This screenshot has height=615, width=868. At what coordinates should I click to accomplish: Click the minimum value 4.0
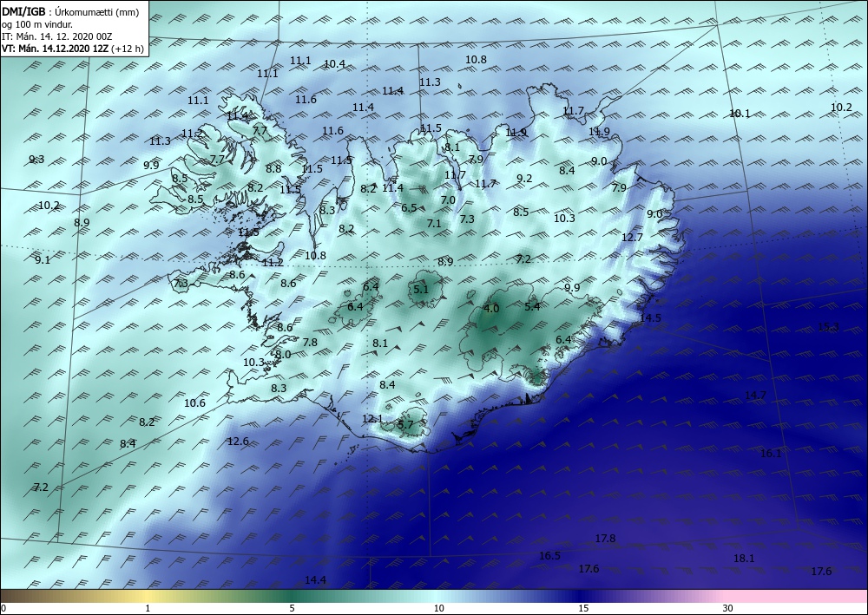pos(491,309)
